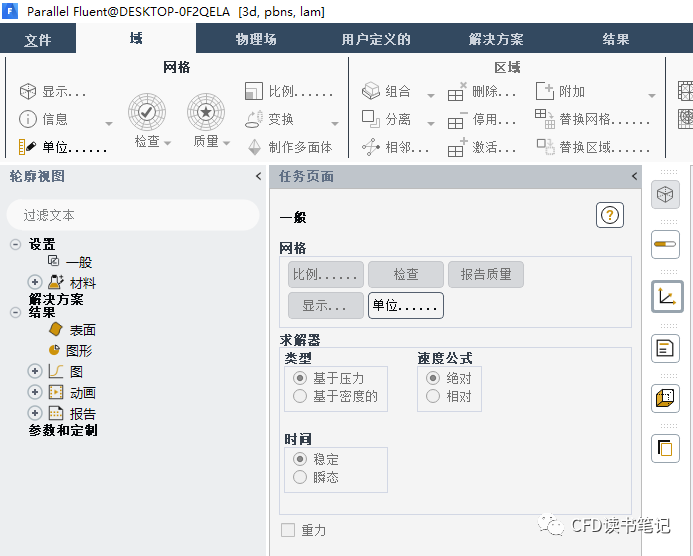Click the axes triad toolbar icon

[x=667, y=296]
